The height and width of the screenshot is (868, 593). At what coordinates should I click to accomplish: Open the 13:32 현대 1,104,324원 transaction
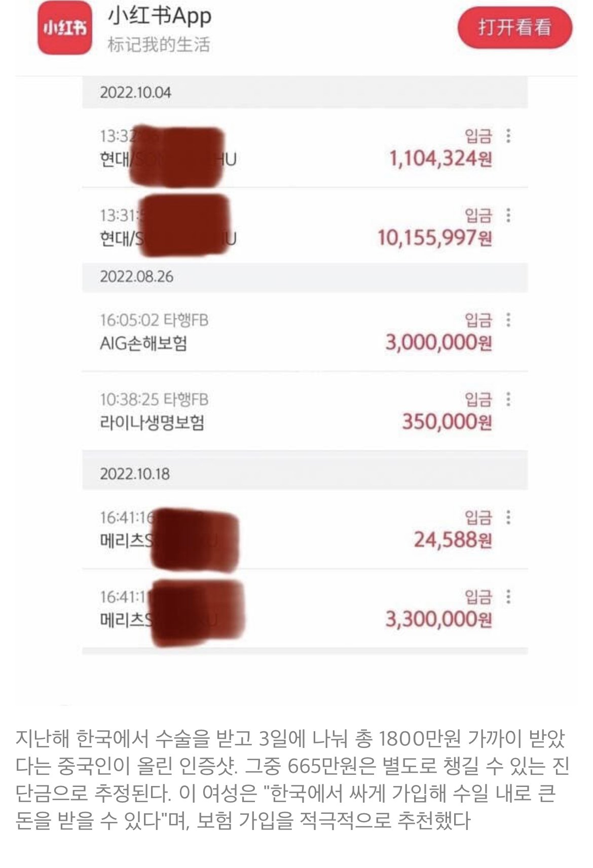[x=305, y=148]
